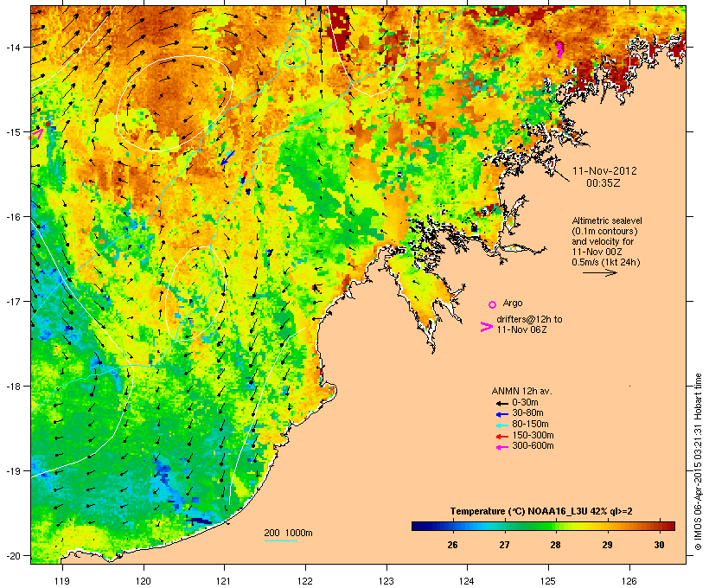Click the colorbar tick label 26
This screenshot has width=709, height=588.
click(452, 545)
